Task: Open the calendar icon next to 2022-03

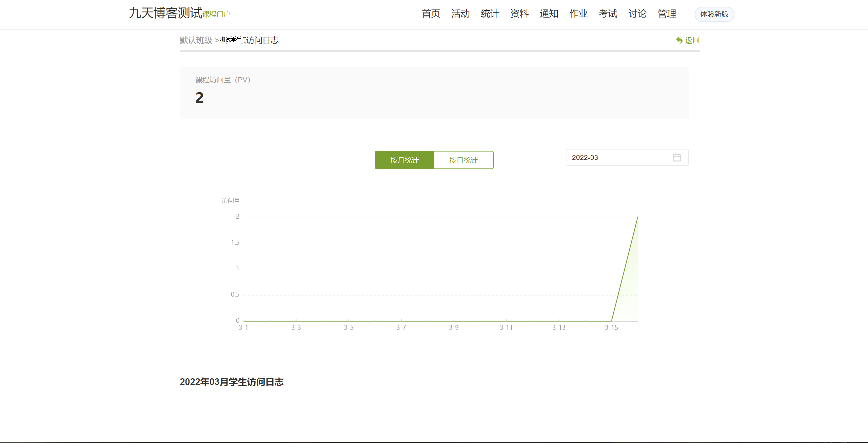Action: (677, 157)
